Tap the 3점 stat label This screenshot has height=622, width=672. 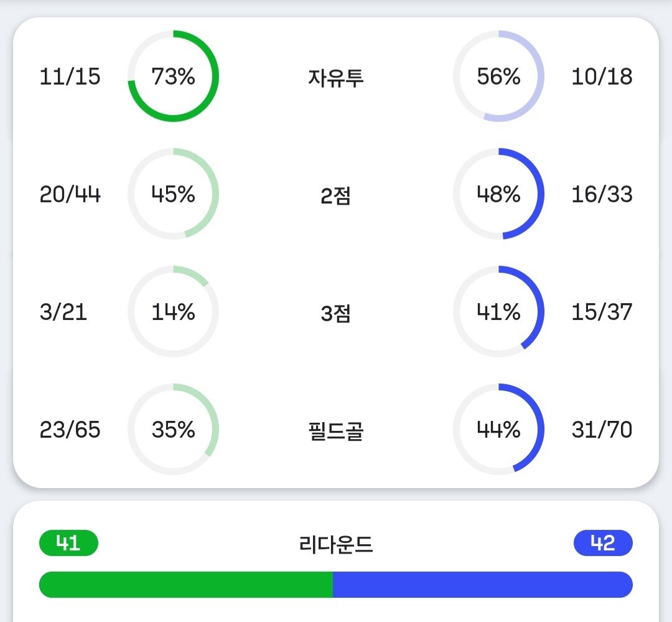pyautogui.click(x=335, y=313)
